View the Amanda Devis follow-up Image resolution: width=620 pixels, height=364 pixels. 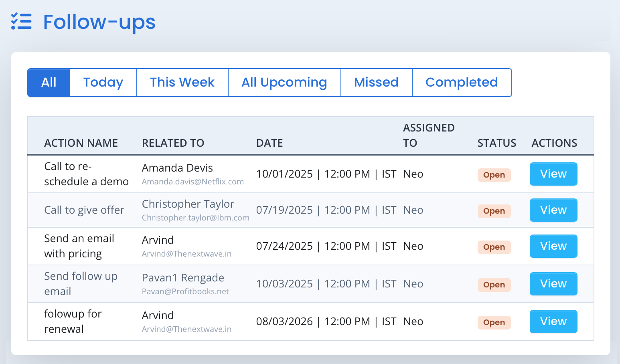coord(553,174)
